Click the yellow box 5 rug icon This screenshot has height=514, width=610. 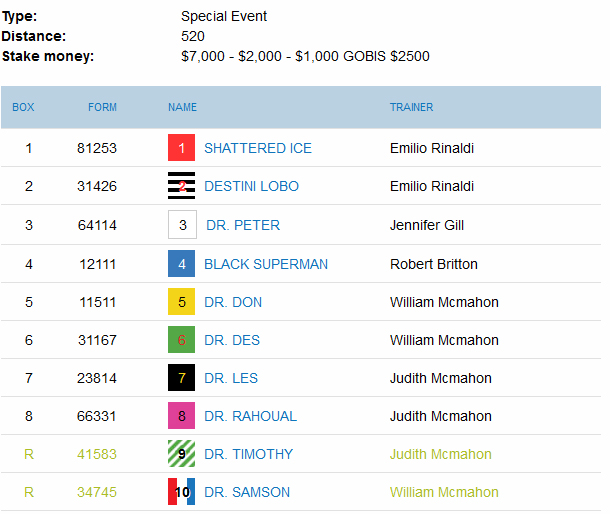[181, 302]
